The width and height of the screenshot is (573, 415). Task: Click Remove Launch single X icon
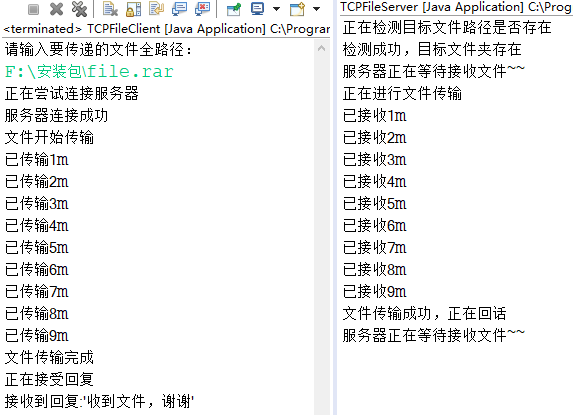[x=56, y=9]
